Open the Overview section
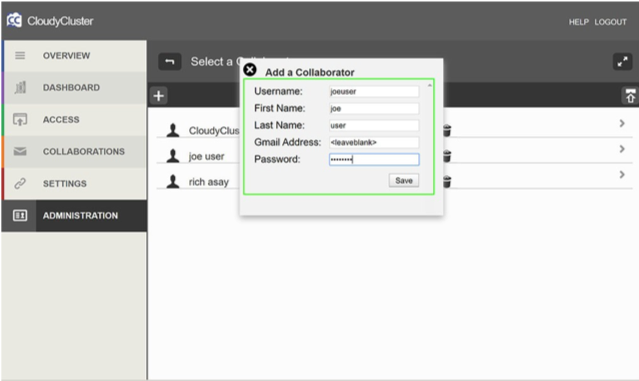This screenshot has height=381, width=639. tap(74, 56)
